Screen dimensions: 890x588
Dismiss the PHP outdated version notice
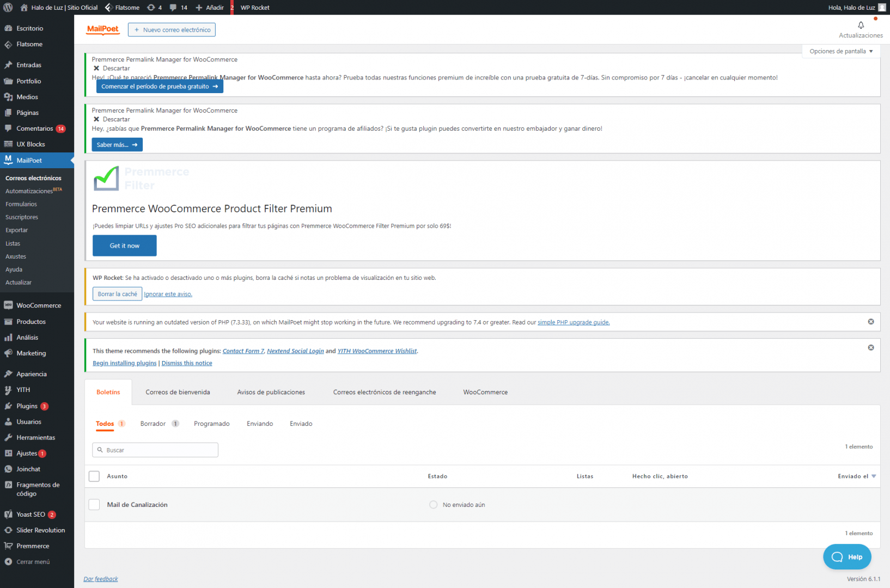[871, 322]
